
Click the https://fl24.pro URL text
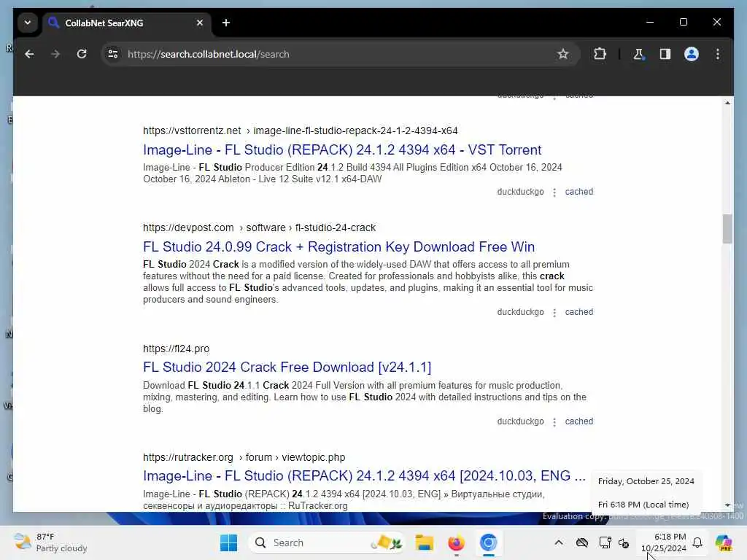pos(176,349)
